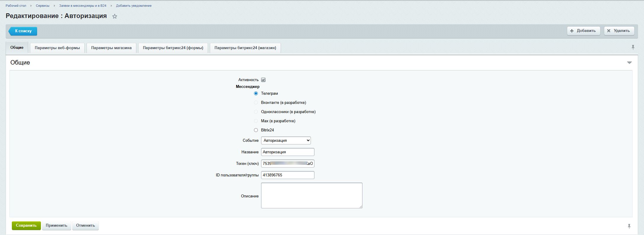Click the favorites star next to title
The height and width of the screenshot is (235, 644).
coord(115,17)
